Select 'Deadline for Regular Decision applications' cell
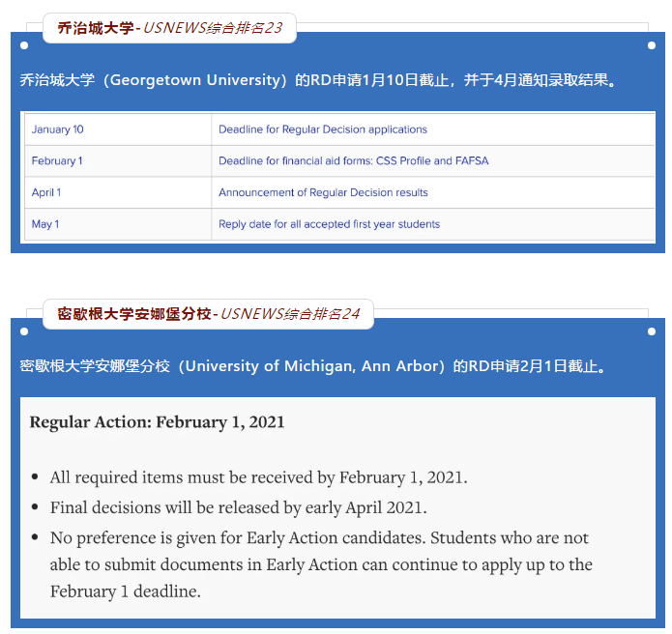Viewport: 672px width, 634px height. [433, 130]
